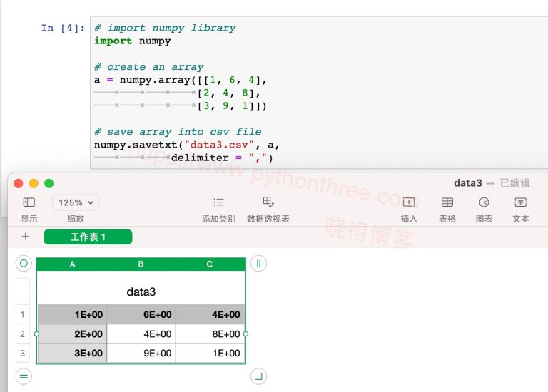Image resolution: width=548 pixels, height=392 pixels.
Task: Select row 2 header
Action: 23,334
